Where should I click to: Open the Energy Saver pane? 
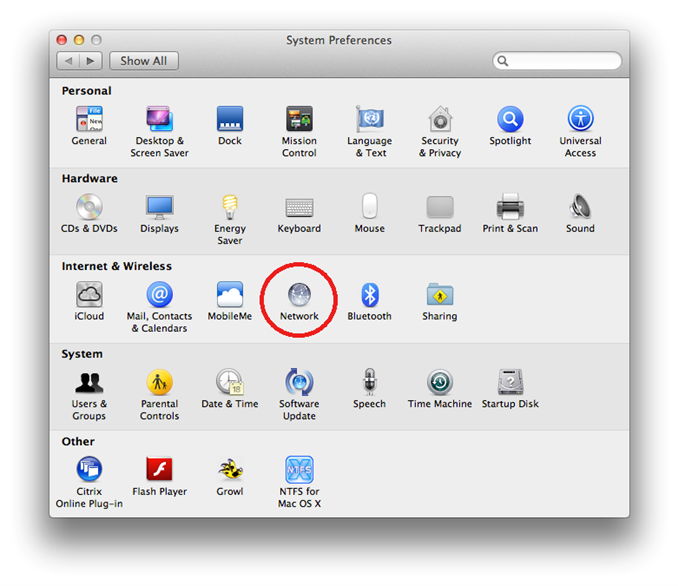pyautogui.click(x=230, y=208)
